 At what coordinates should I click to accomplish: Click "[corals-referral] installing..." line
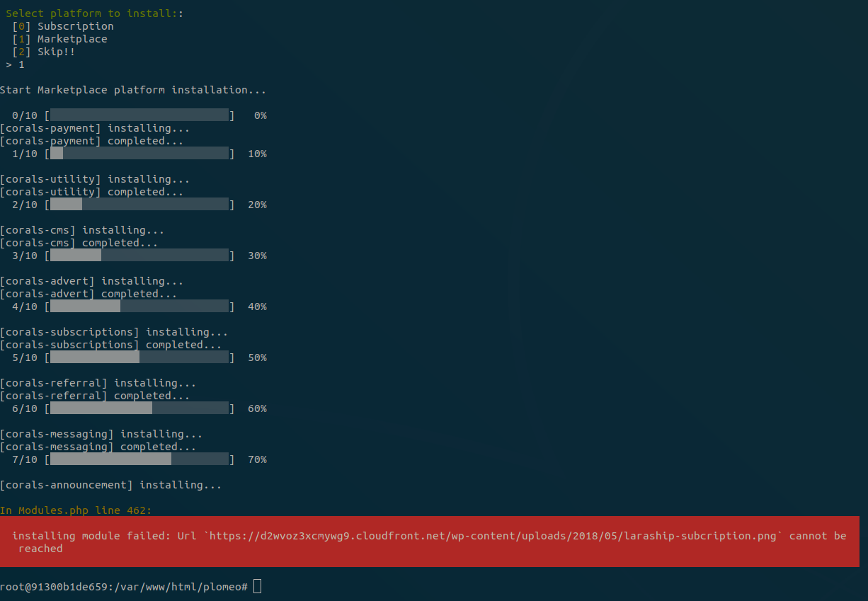pyautogui.click(x=98, y=383)
